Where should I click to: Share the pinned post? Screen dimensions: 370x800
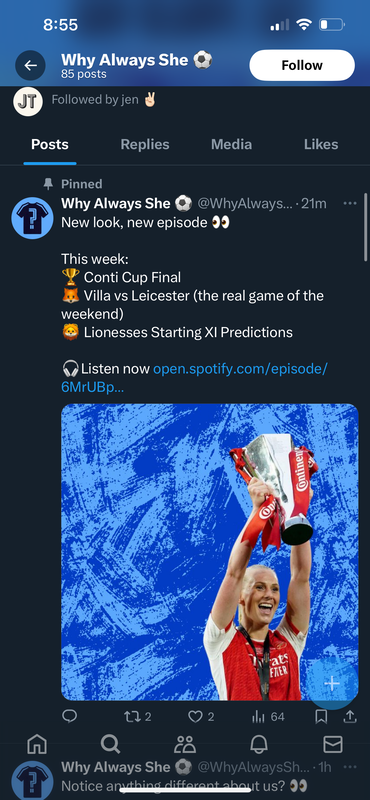click(350, 717)
